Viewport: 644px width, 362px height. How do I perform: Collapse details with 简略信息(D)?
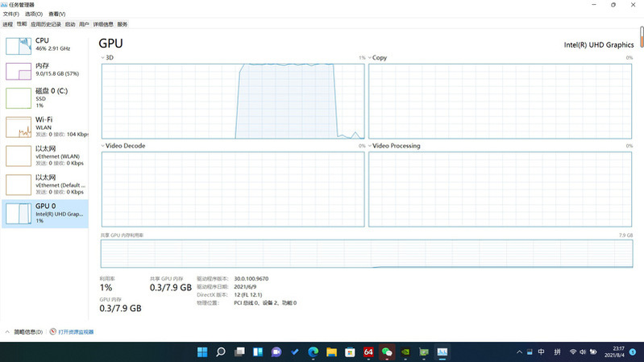pyautogui.click(x=24, y=332)
